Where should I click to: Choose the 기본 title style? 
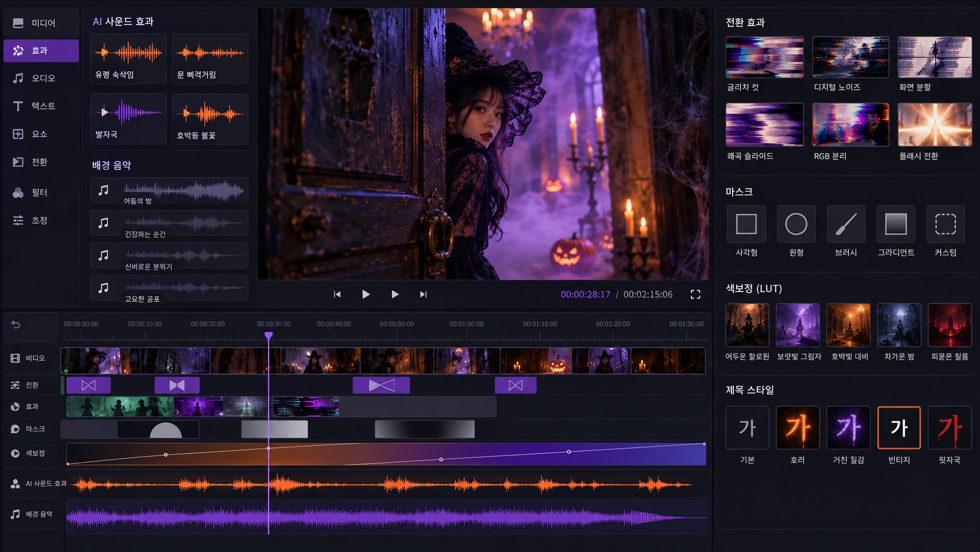[x=747, y=428]
